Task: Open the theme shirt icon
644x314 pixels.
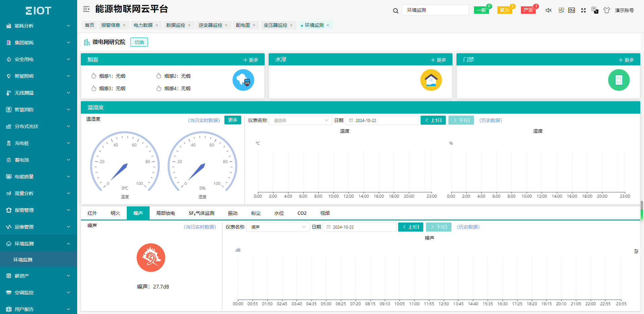Action: tap(606, 10)
